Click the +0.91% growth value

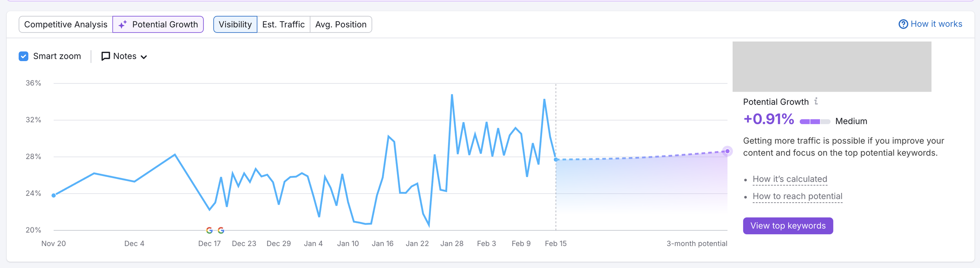point(768,119)
